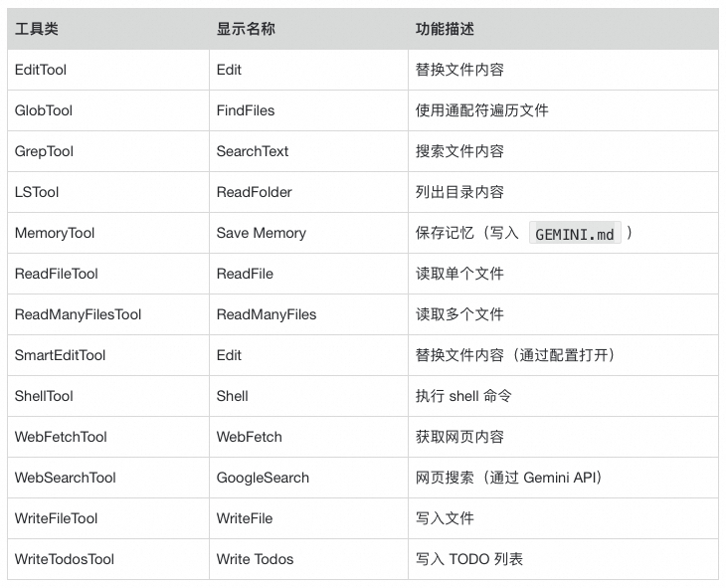Click the GEMINI.md inline code

coord(575,234)
